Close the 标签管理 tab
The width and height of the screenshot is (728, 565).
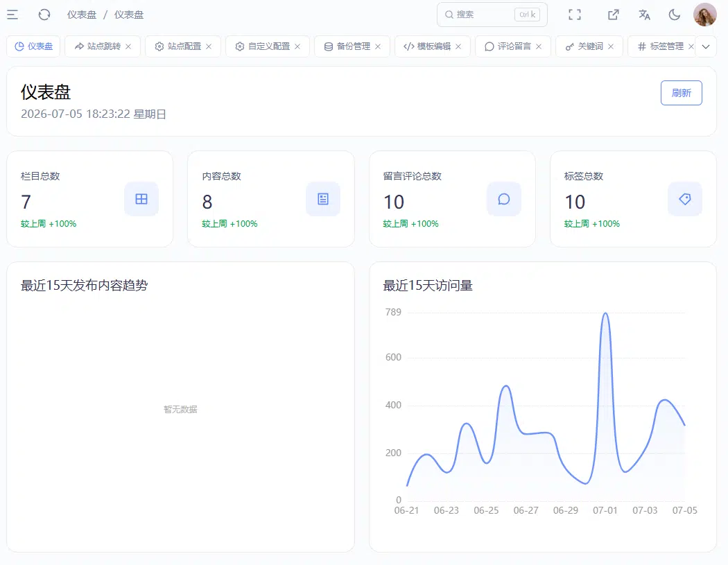691,46
